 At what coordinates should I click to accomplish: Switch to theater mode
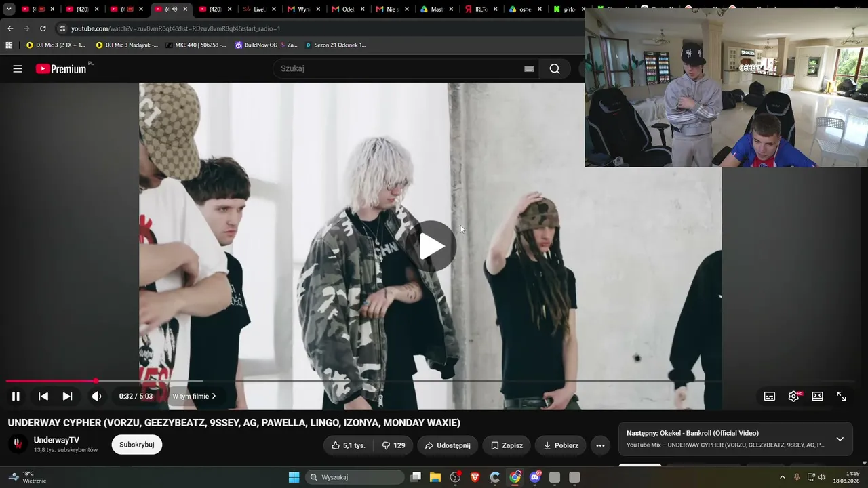pos(818,396)
